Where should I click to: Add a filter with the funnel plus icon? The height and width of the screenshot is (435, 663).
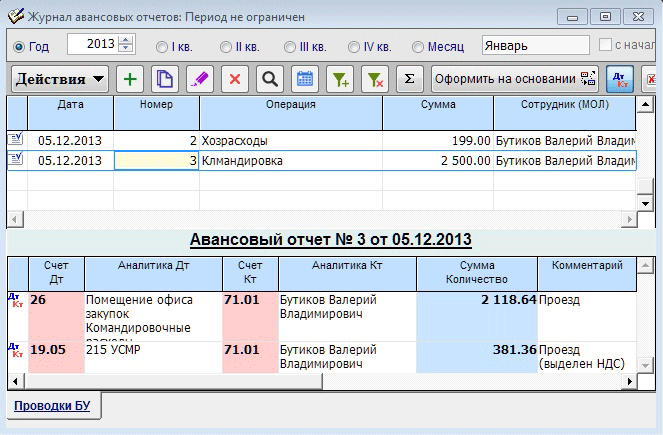point(340,79)
